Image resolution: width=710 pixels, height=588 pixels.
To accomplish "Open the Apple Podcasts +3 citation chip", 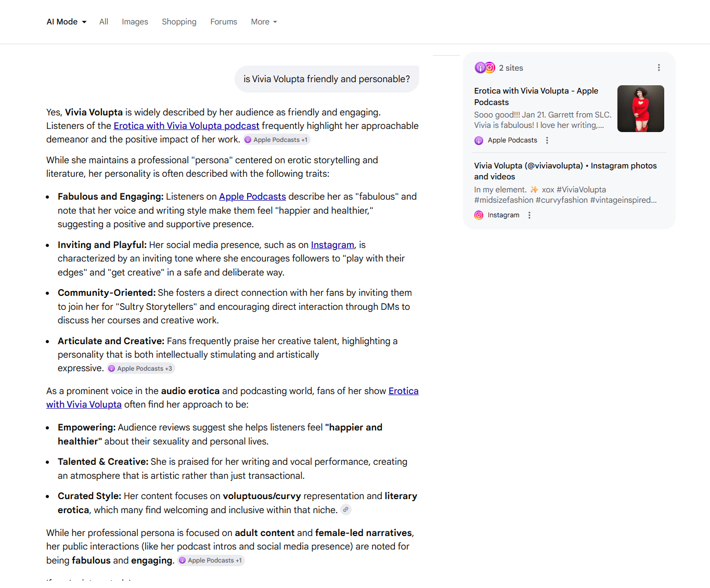I will (141, 369).
